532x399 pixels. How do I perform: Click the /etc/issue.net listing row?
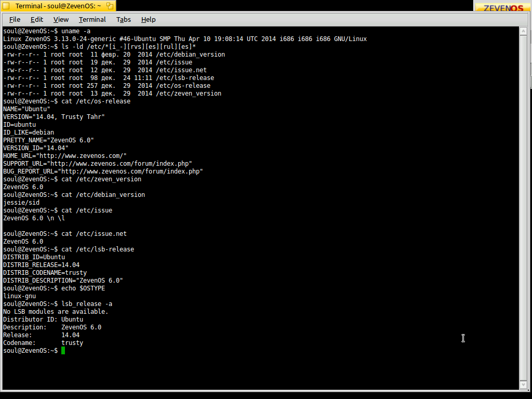[x=105, y=70]
